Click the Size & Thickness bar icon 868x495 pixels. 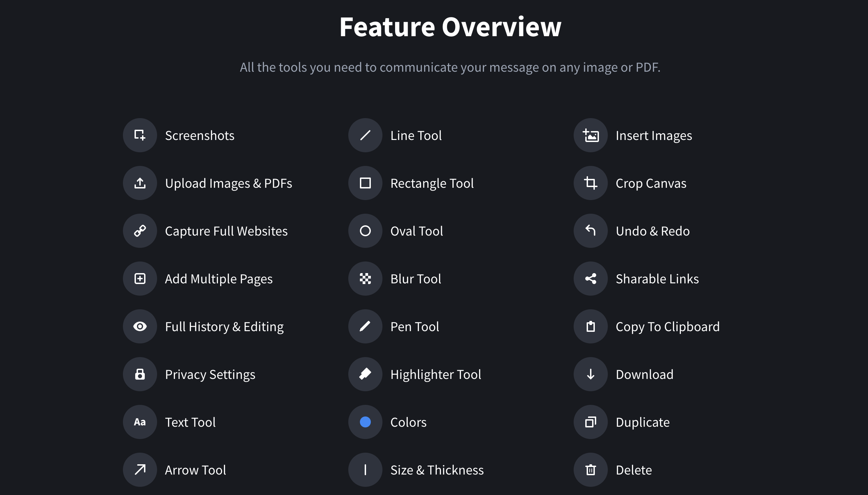365,470
